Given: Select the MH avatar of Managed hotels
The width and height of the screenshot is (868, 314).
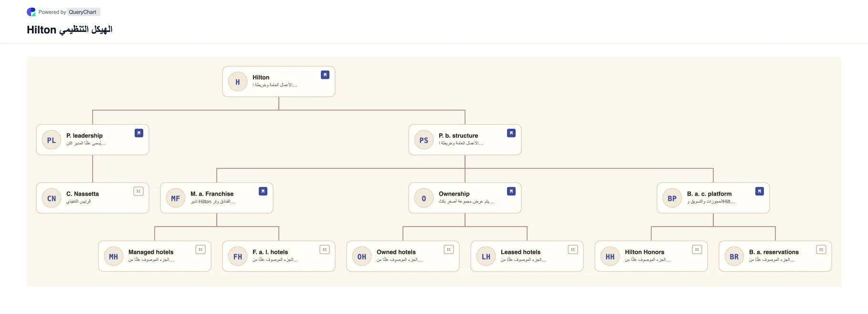Looking at the screenshot, I should [114, 257].
